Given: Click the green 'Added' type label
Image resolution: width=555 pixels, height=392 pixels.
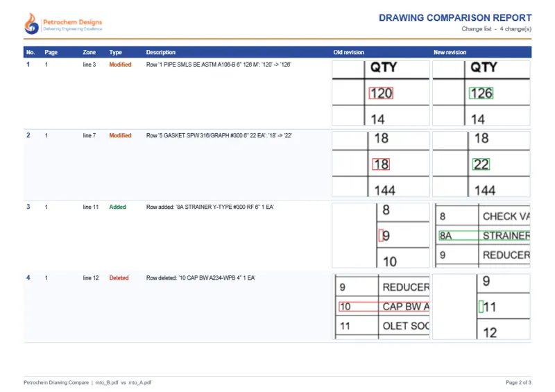Looking at the screenshot, I should [117, 207].
